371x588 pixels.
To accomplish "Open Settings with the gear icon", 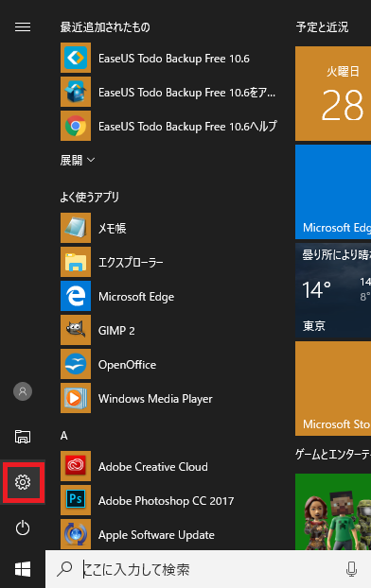I will [x=23, y=482].
